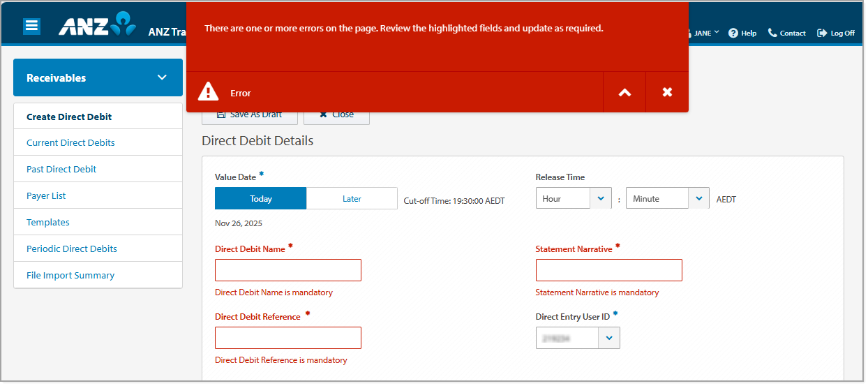The width and height of the screenshot is (868, 386).
Task: Open the Hour dropdown
Action: 574,198
